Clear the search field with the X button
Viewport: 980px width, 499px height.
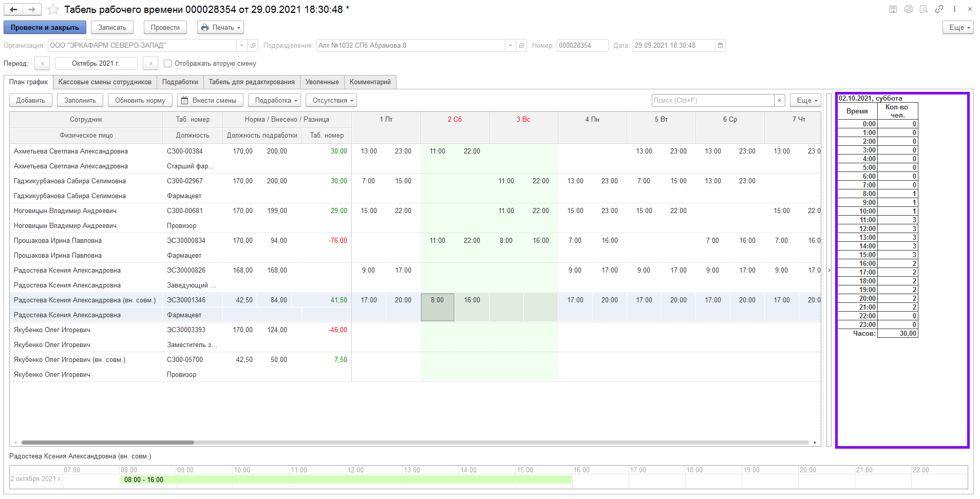pos(779,101)
